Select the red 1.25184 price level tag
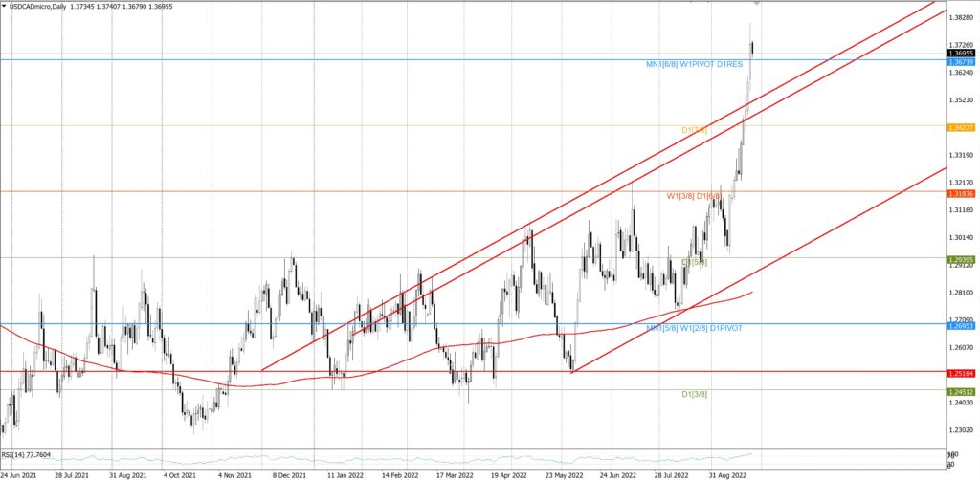Screen dimensions: 980x480 pyautogui.click(x=960, y=372)
